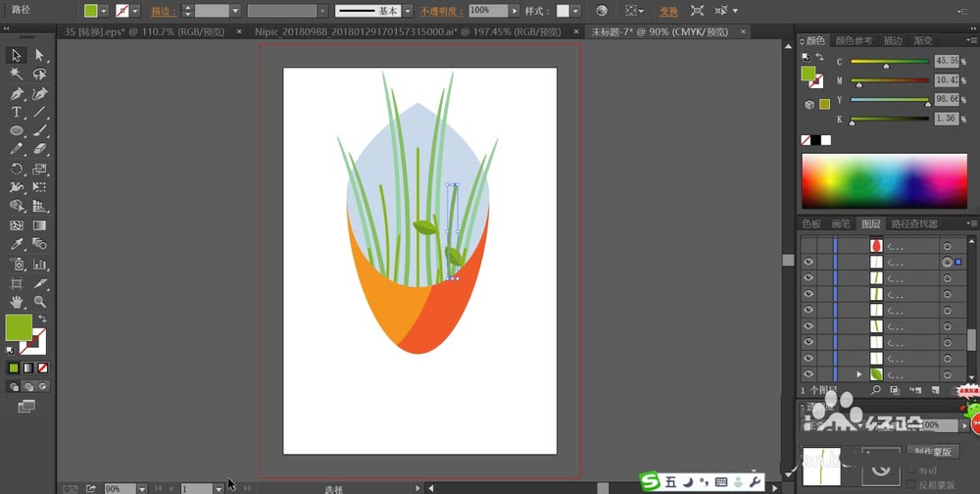Click Create New Layer icon in Layers panel

tap(936, 389)
